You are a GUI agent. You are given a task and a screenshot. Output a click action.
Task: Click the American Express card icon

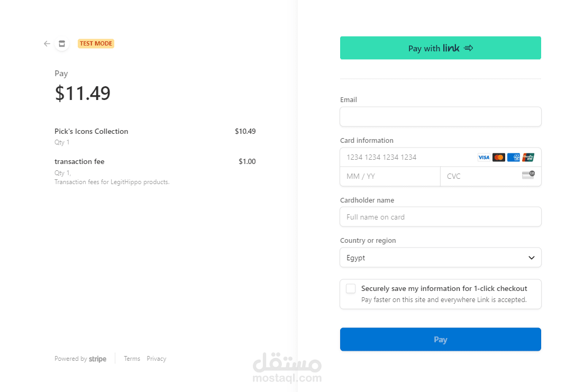click(x=513, y=157)
